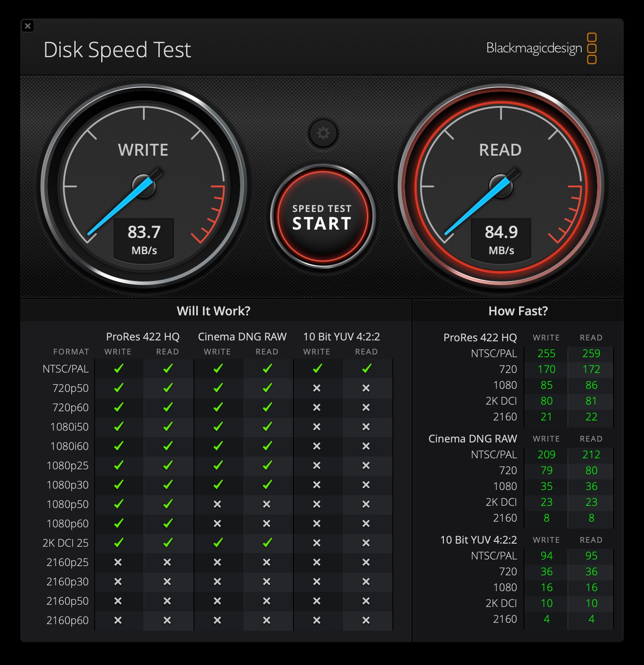Click the 'Will It Work?' heading
The width and height of the screenshot is (644, 665).
click(213, 311)
